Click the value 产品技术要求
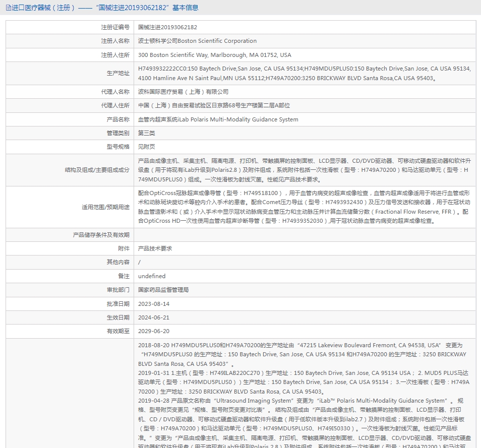This screenshot has width=481, height=448. tap(155, 248)
